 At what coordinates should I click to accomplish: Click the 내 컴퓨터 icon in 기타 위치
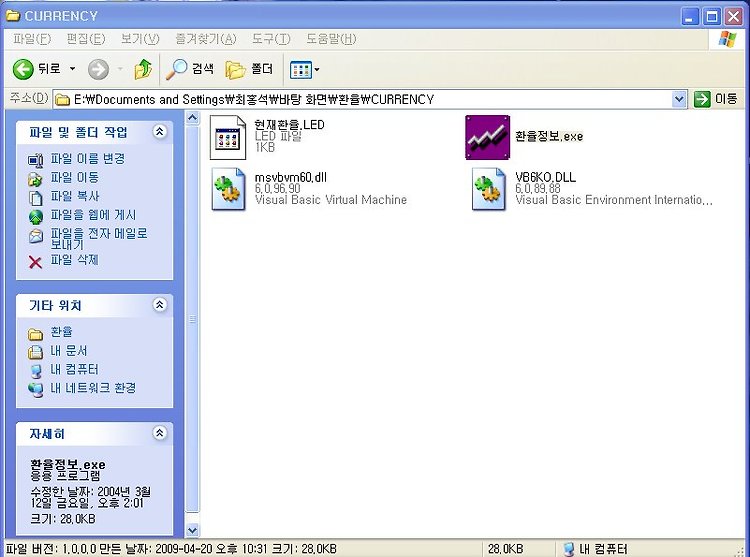[35, 371]
